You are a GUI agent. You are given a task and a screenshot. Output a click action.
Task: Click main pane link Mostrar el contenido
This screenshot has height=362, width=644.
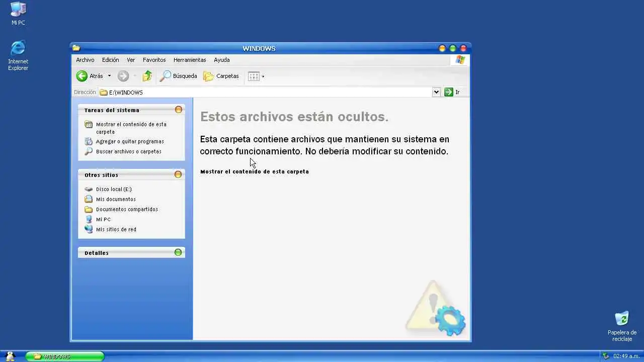pyautogui.click(x=255, y=171)
